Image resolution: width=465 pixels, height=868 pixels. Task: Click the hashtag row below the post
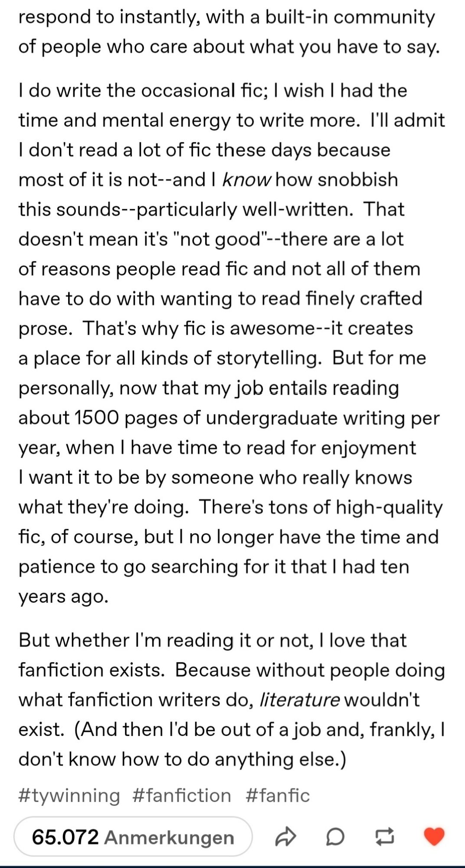coord(174,795)
